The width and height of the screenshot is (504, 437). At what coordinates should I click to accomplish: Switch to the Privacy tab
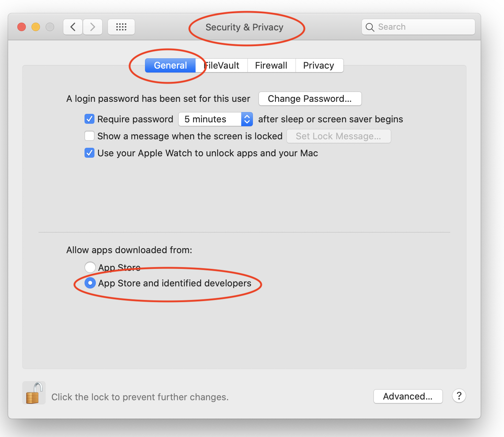click(319, 65)
